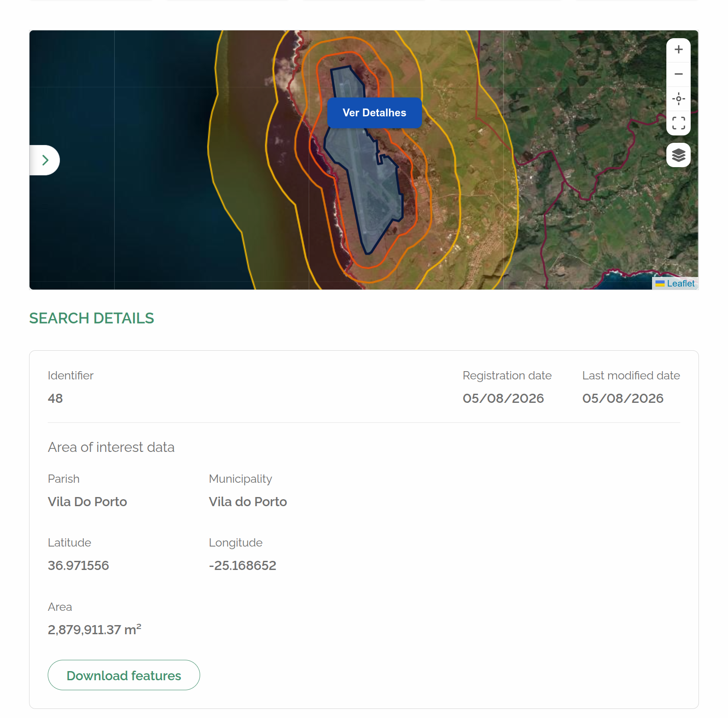The width and height of the screenshot is (728, 718).
Task: Expand the map side panel chevron
Action: [x=45, y=160]
